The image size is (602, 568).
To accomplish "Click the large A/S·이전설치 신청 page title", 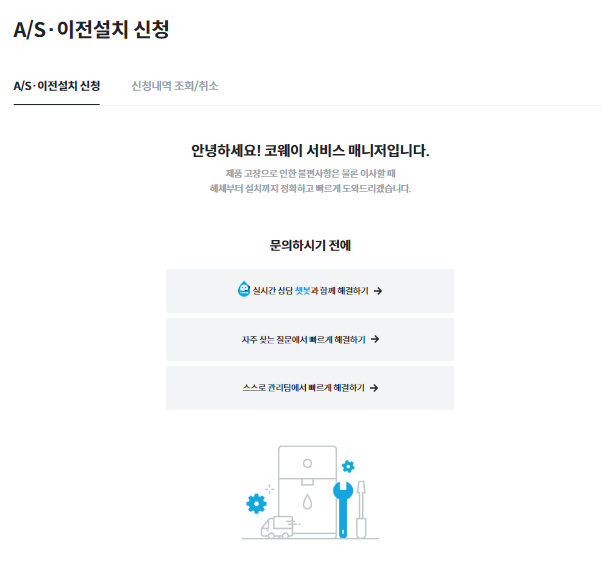I will tap(91, 30).
